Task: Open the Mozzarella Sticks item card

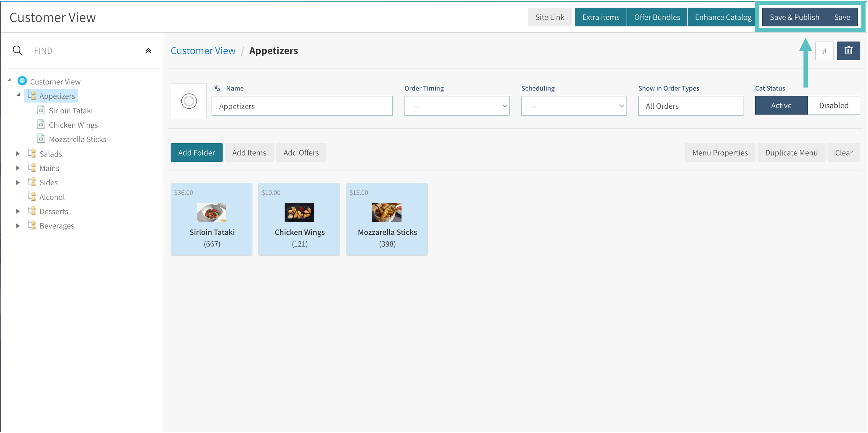Action: (387, 219)
